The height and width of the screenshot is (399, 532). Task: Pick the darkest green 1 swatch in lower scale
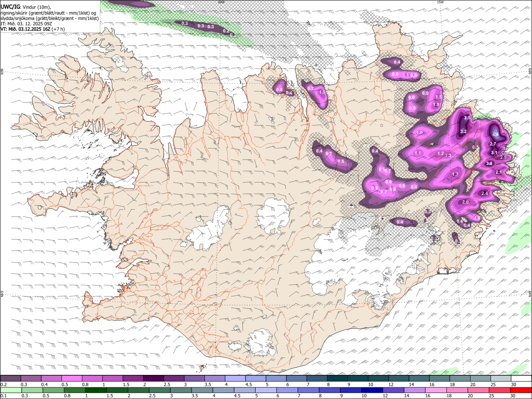pyautogui.click(x=96, y=390)
